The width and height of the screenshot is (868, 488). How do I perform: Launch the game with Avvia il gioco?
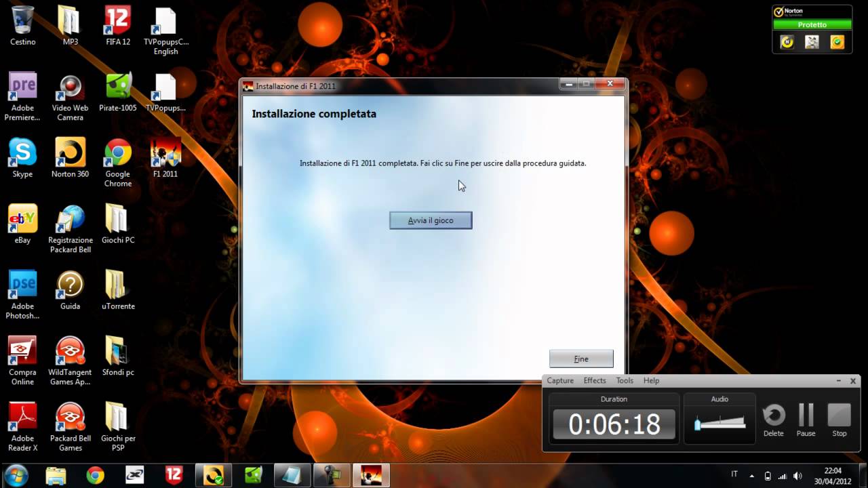pos(431,220)
